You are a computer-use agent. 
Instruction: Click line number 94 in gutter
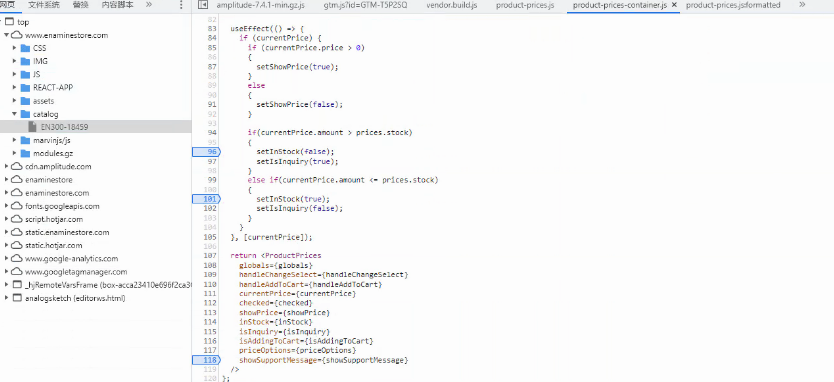[x=212, y=132]
